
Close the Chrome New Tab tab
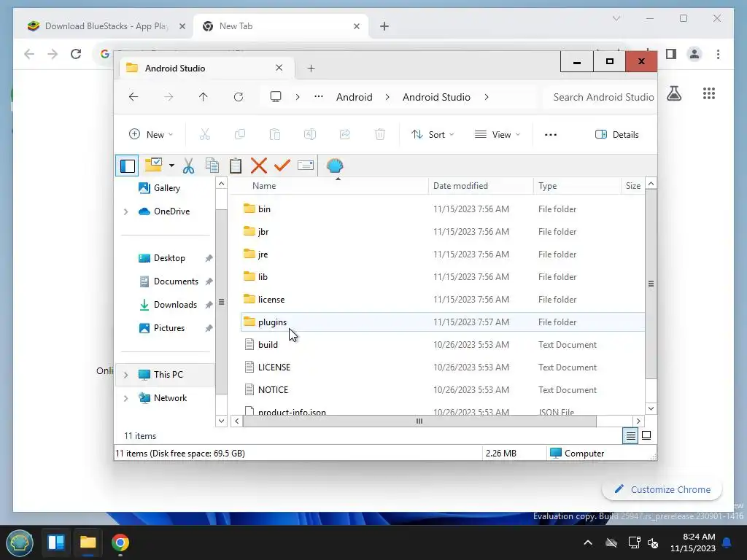coord(356,26)
